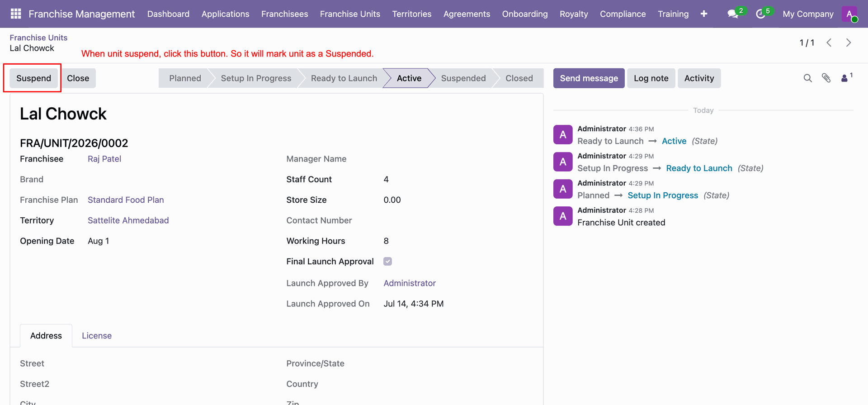Go to the previous record arrow

click(x=829, y=43)
